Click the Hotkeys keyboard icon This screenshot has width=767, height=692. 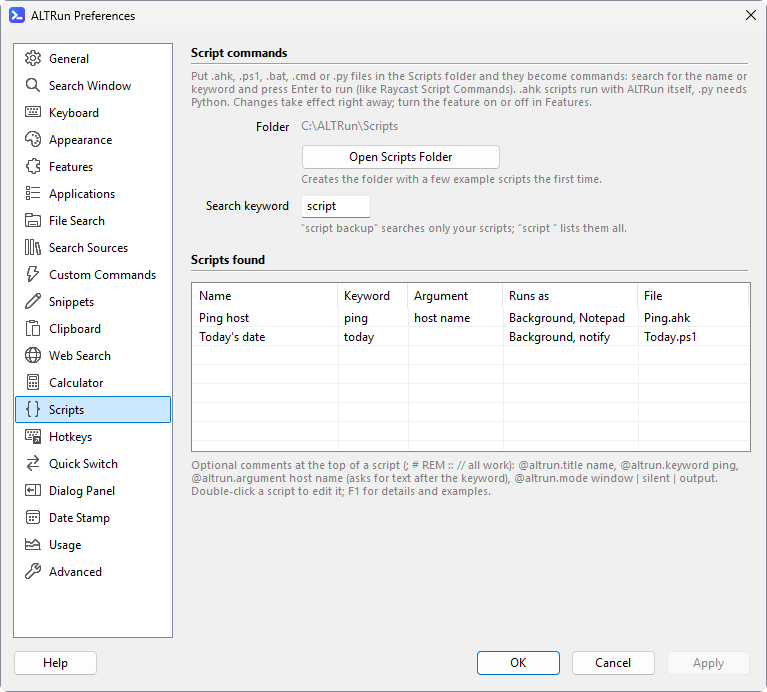coord(33,436)
